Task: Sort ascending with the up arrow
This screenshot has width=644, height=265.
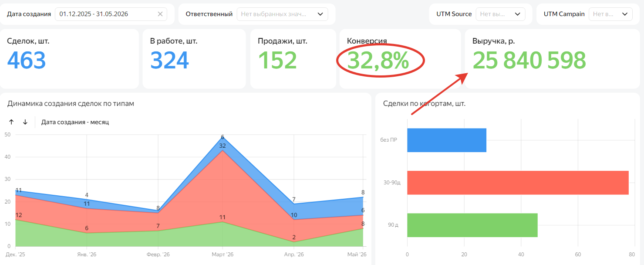Action: pos(12,122)
